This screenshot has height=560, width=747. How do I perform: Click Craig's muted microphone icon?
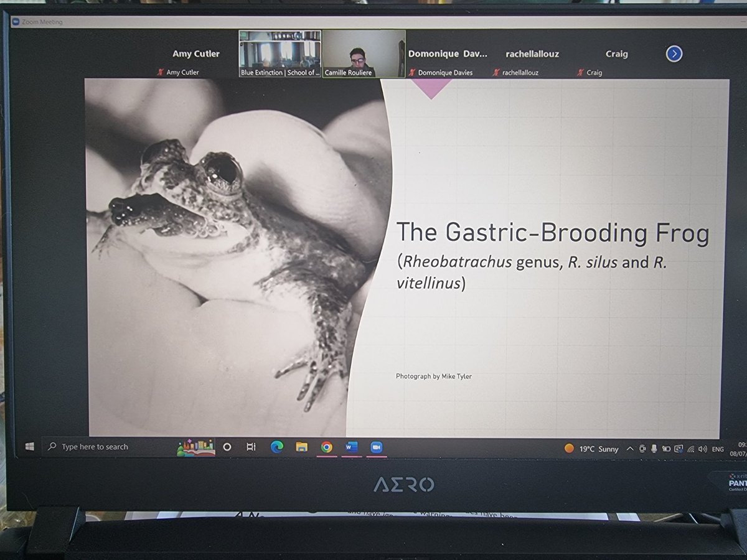click(581, 72)
